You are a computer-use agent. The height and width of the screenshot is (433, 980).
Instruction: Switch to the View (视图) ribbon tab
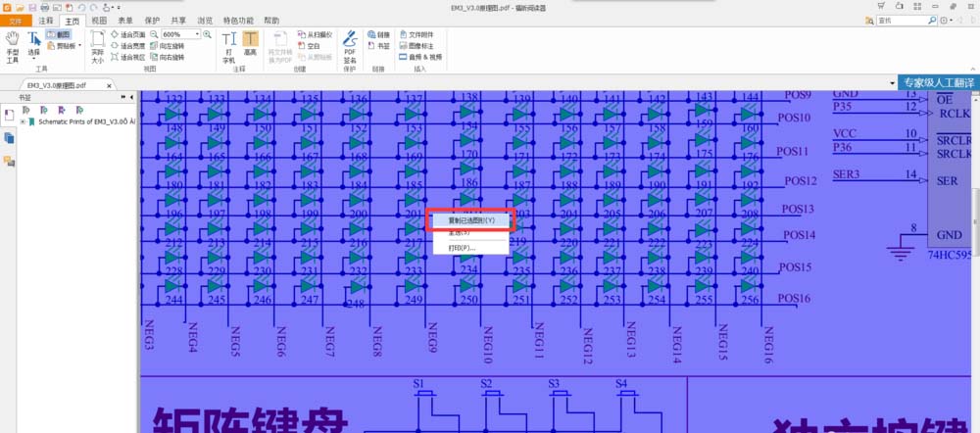coord(99,20)
